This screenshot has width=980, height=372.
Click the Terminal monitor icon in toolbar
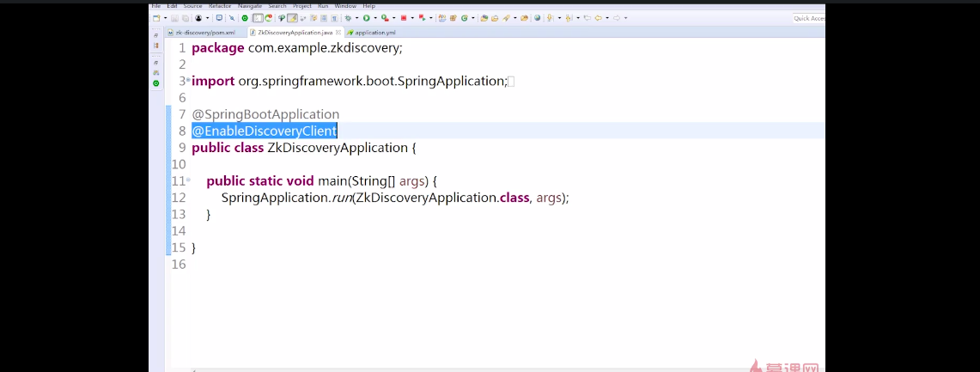(x=219, y=18)
